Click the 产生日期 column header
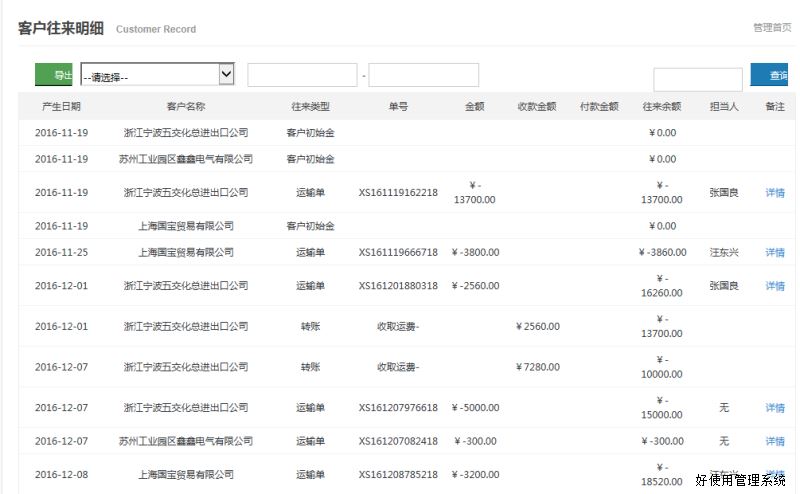The height and width of the screenshot is (494, 800). pos(62,106)
